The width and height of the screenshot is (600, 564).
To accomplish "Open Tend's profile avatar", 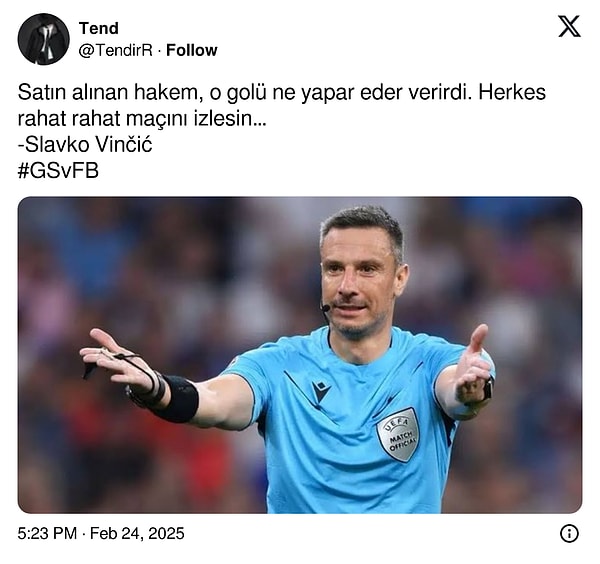I will [44, 39].
